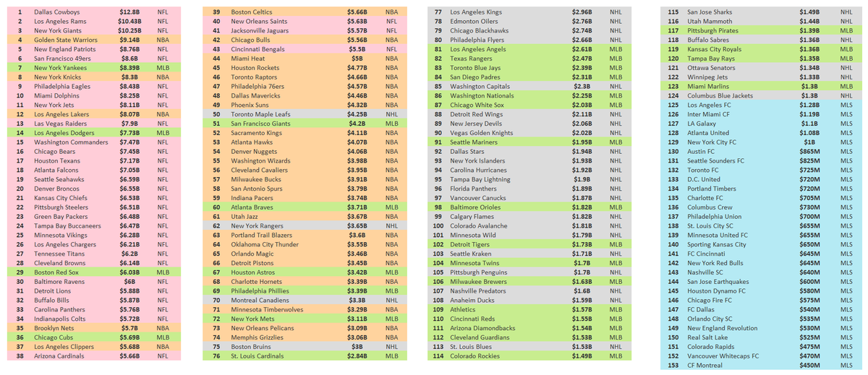Image resolution: width=868 pixels, height=375 pixels.
Task: Click the Athletics team name
Action: tap(463, 309)
